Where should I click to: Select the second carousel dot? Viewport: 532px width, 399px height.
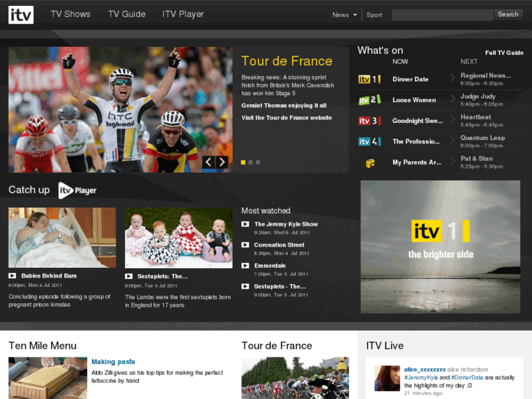[x=250, y=163]
